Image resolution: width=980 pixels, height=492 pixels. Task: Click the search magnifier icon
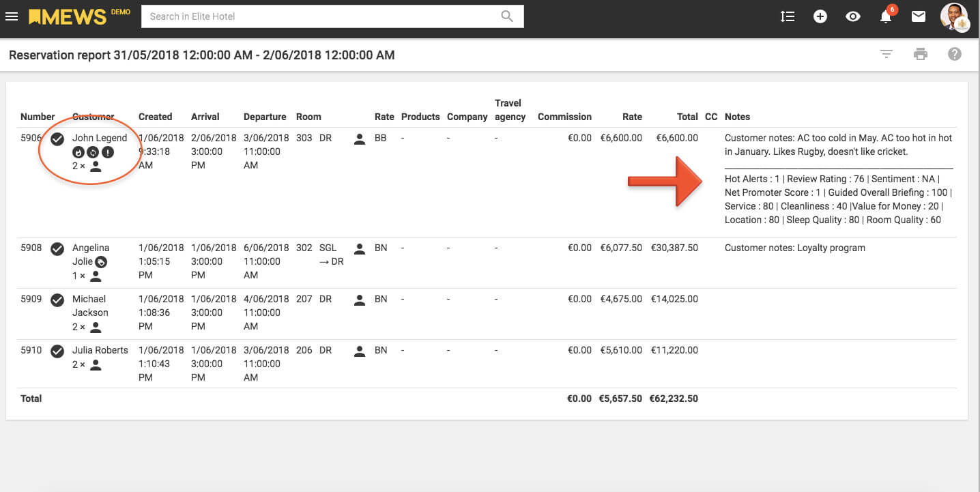click(507, 16)
